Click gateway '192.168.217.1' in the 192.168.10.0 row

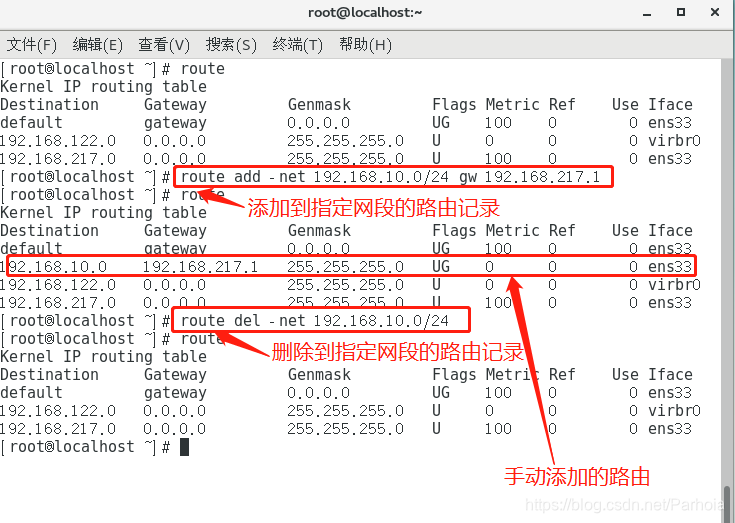point(201,267)
